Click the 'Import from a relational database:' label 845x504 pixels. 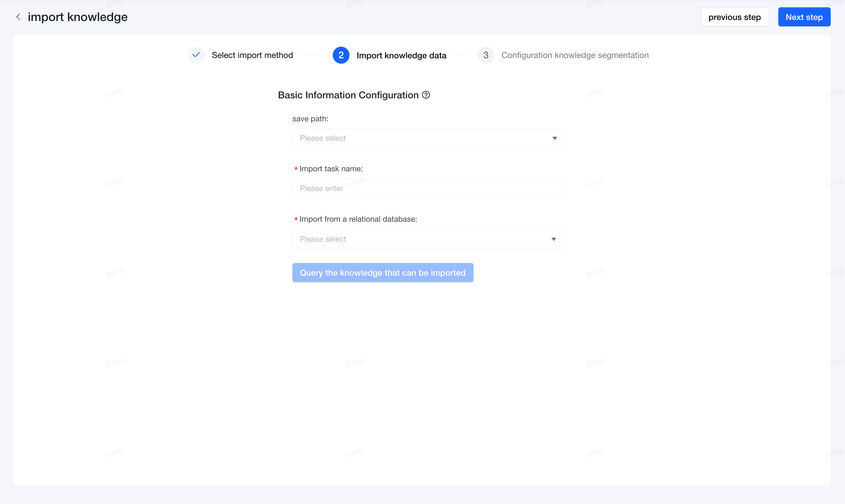[358, 219]
